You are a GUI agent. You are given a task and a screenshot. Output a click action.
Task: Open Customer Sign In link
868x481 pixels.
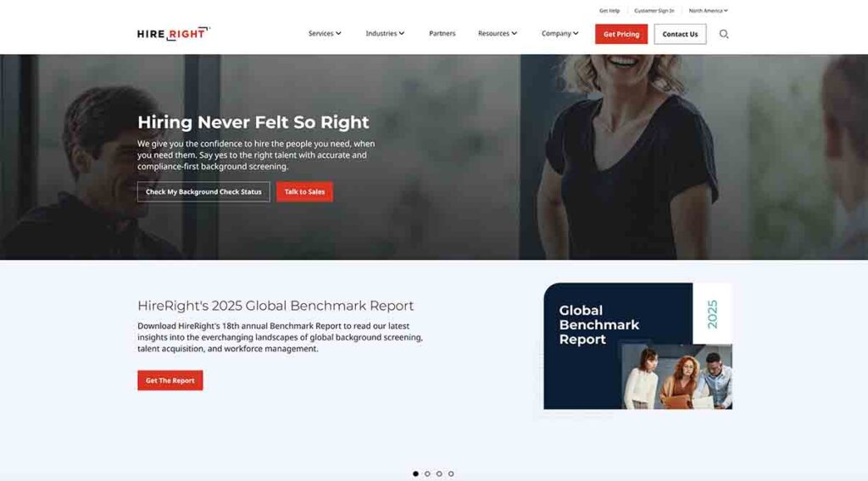tap(654, 10)
